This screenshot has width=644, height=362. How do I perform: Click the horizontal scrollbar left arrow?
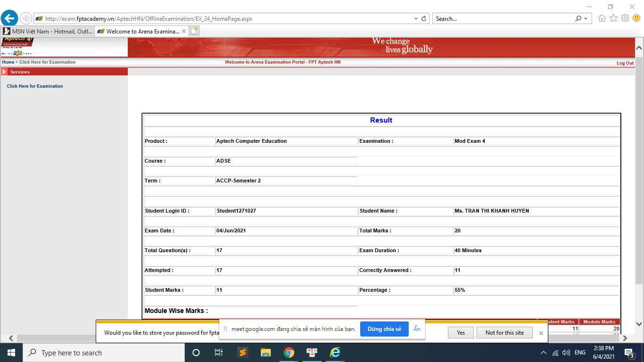[11, 338]
